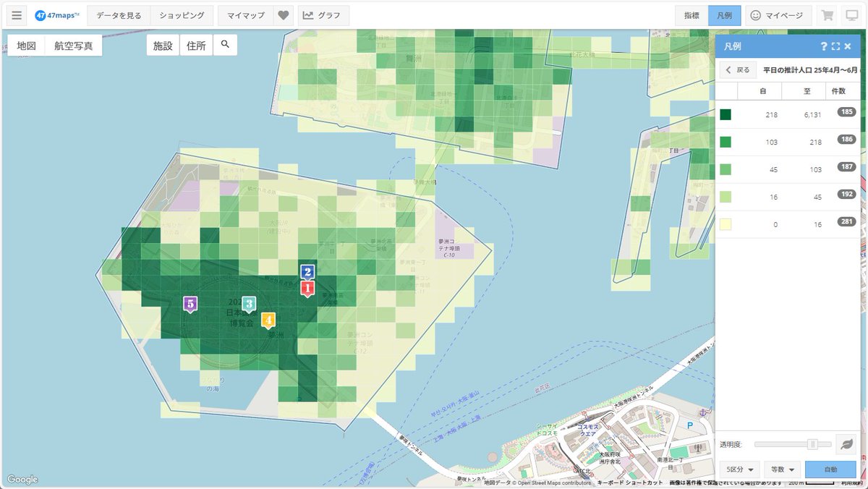
Task: Close the 凡例 legend panel
Action: 848,46
